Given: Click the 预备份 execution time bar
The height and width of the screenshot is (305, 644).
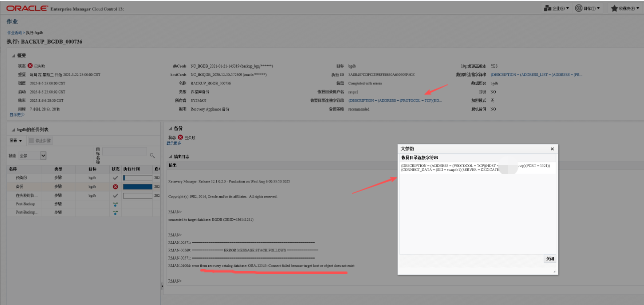Looking at the screenshot, I should click(138, 177).
